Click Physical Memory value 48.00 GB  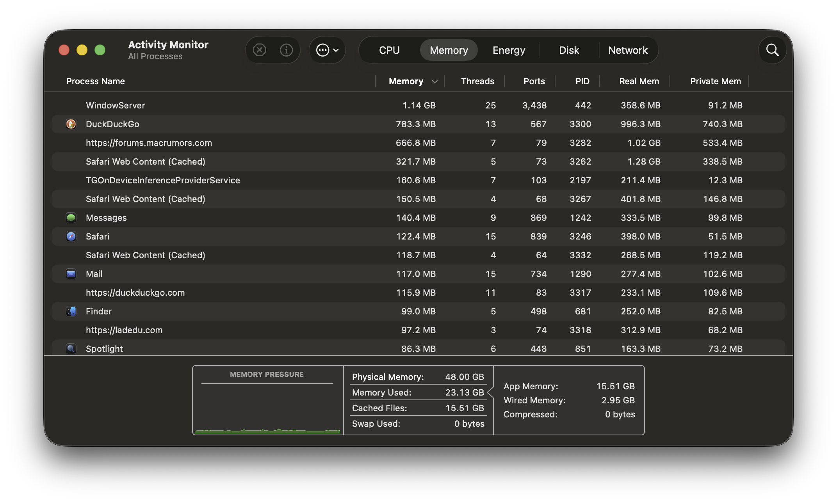click(465, 377)
